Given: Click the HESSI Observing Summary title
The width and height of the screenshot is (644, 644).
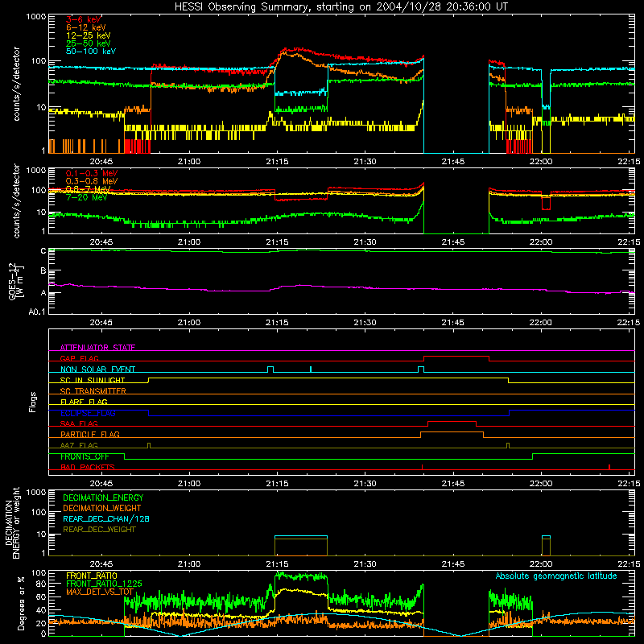Looking at the screenshot, I should pos(341,7).
